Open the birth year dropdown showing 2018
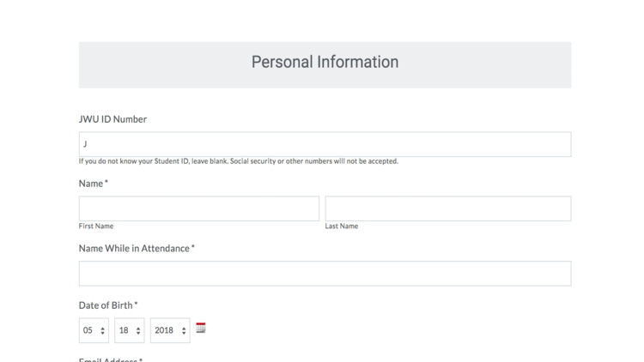Image resolution: width=644 pixels, height=362 pixels. [170, 330]
